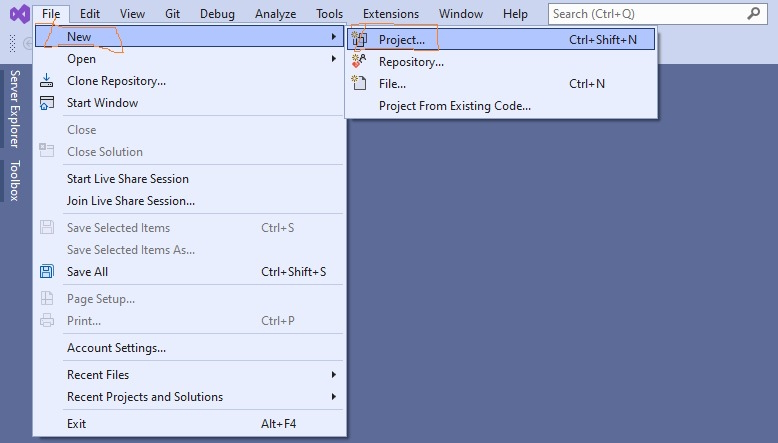Select Recent Projects and Solutions entry
This screenshot has height=443, width=778.
point(189,396)
